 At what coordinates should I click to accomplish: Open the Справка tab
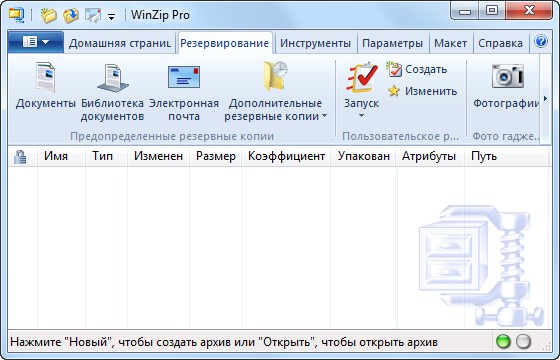(x=500, y=43)
